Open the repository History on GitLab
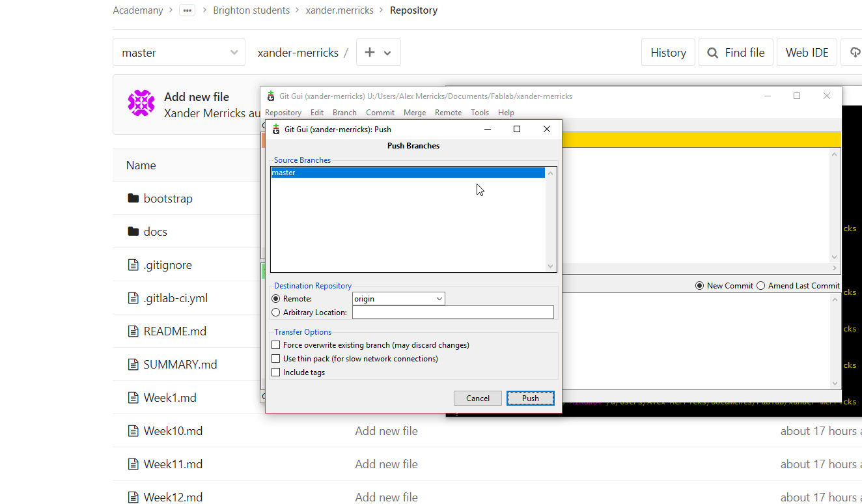Image resolution: width=862 pixels, height=504 pixels. tap(669, 53)
